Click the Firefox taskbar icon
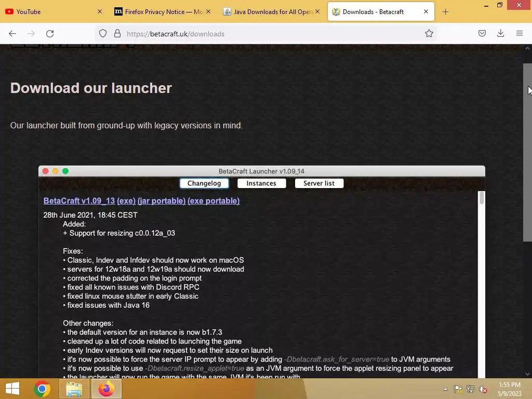This screenshot has height=399, width=532. tap(106, 389)
